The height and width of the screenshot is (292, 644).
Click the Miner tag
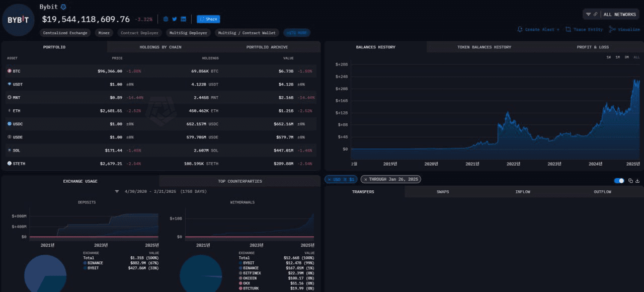pyautogui.click(x=104, y=33)
